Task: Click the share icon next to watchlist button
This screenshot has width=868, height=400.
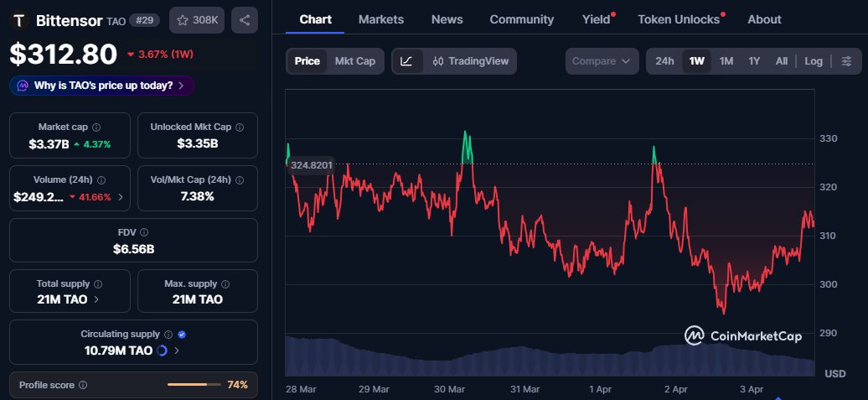Action: pos(245,20)
